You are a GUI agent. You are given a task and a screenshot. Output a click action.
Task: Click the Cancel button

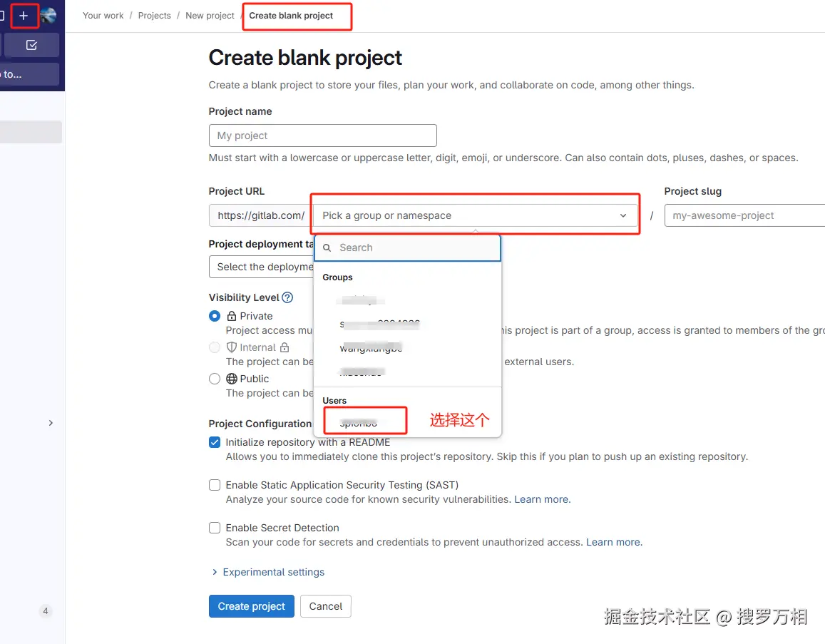tap(326, 606)
